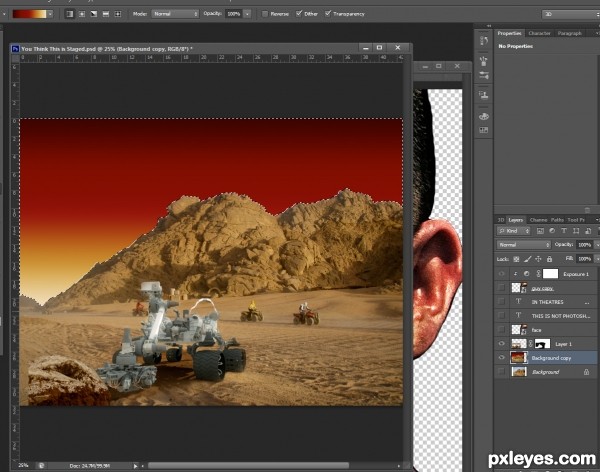
Task: Filter layers by pixel layers icon
Action: (540, 231)
